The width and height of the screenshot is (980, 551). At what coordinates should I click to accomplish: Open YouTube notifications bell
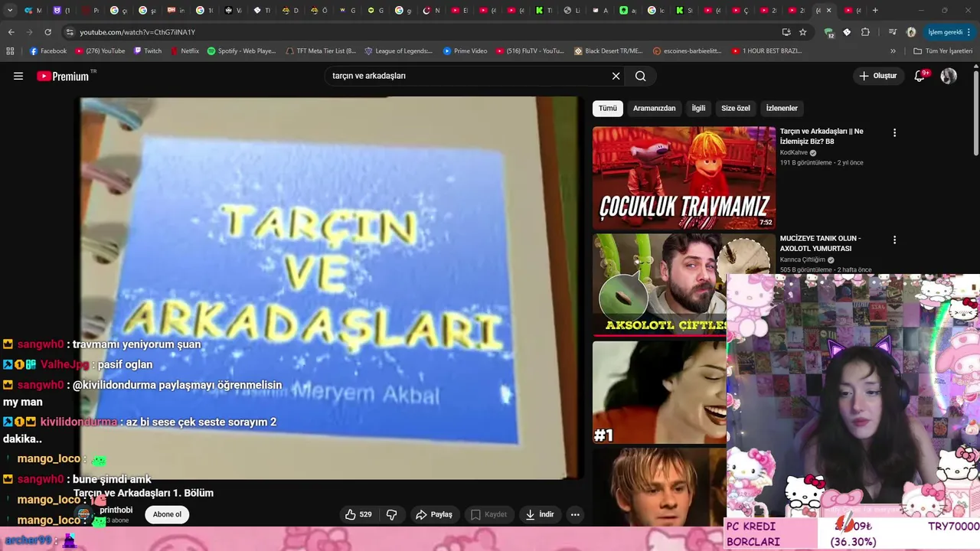coord(920,76)
